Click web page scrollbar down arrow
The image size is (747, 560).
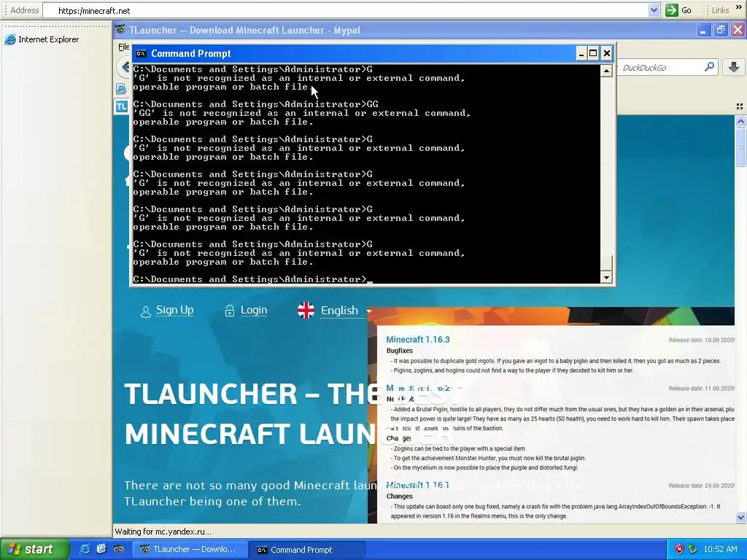[740, 517]
